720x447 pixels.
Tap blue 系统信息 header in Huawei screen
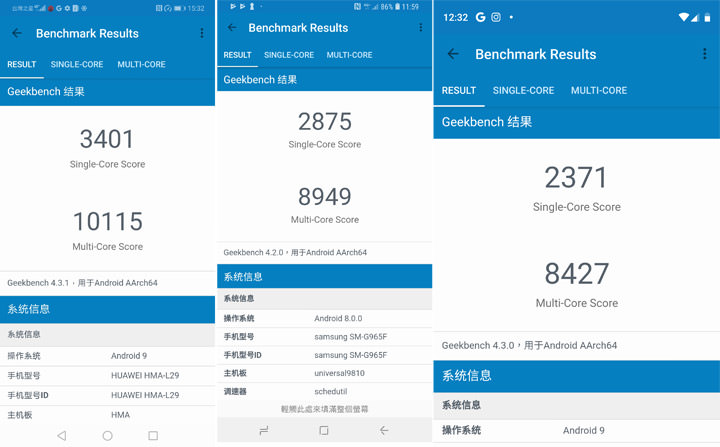click(107, 309)
